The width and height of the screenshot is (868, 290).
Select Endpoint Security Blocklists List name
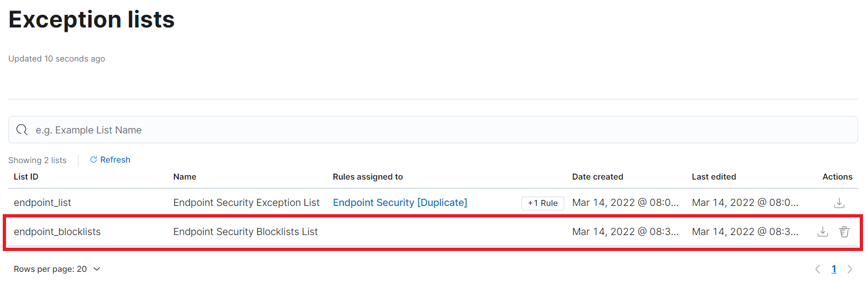pos(246,232)
